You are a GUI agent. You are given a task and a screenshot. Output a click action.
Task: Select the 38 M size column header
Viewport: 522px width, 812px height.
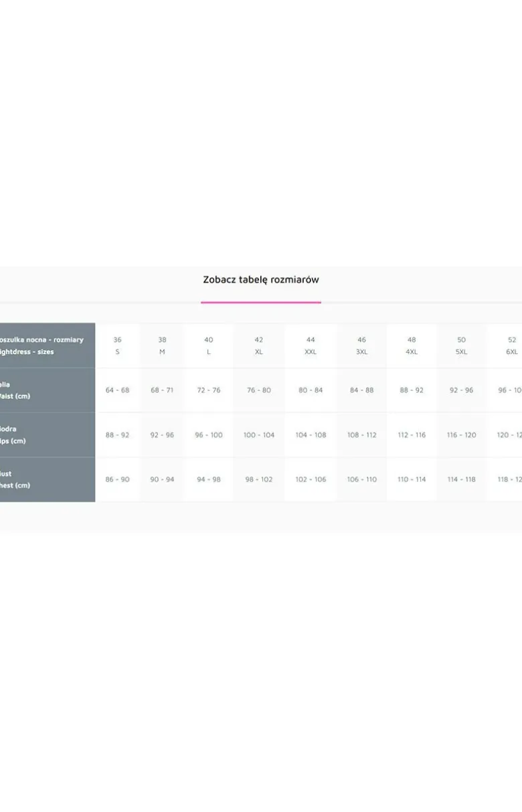tap(162, 345)
